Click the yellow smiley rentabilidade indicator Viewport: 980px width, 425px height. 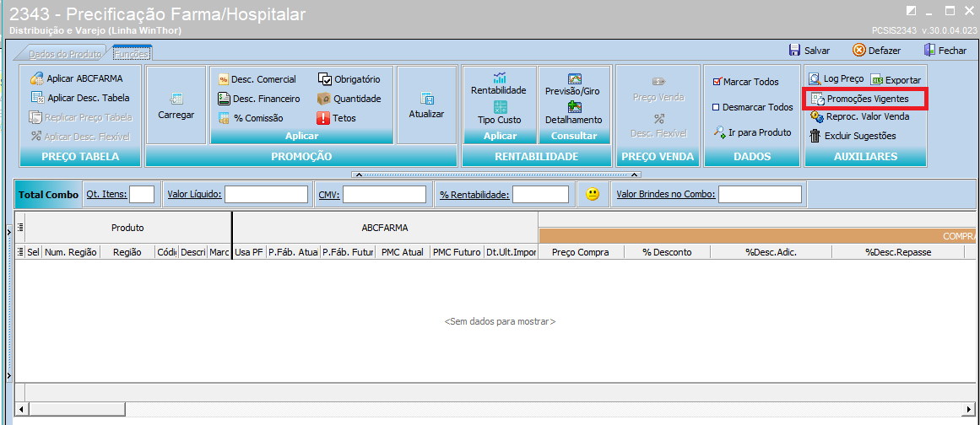pyautogui.click(x=593, y=194)
